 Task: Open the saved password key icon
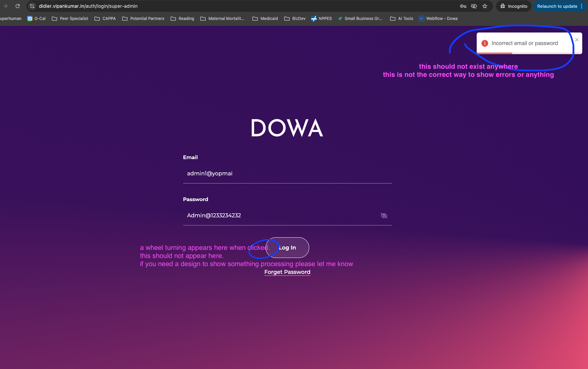463,6
